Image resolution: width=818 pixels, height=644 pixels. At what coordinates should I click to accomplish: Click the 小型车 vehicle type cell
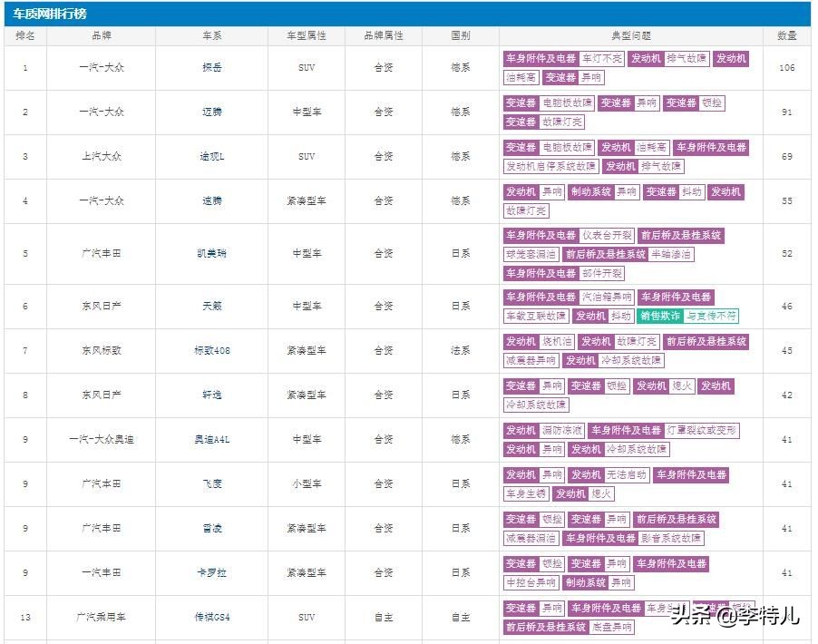307,483
